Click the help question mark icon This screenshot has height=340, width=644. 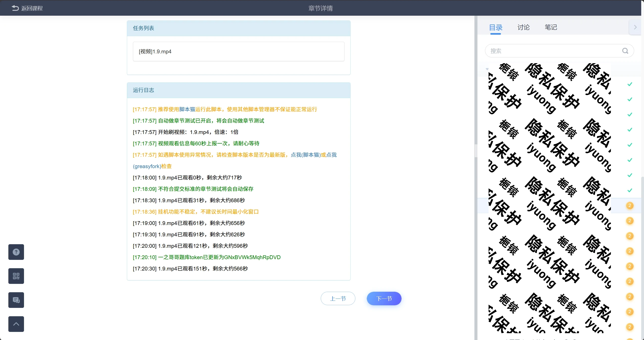[16, 252]
